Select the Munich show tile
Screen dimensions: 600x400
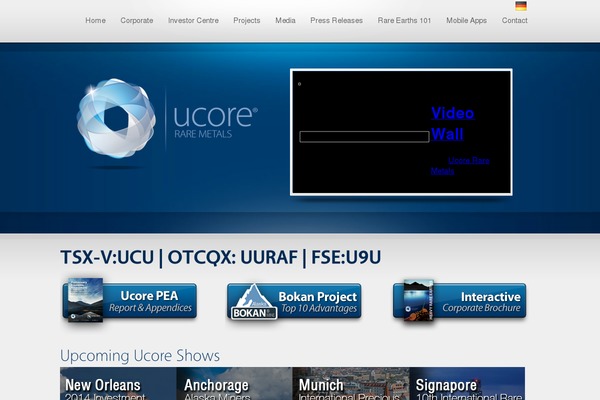click(x=351, y=384)
